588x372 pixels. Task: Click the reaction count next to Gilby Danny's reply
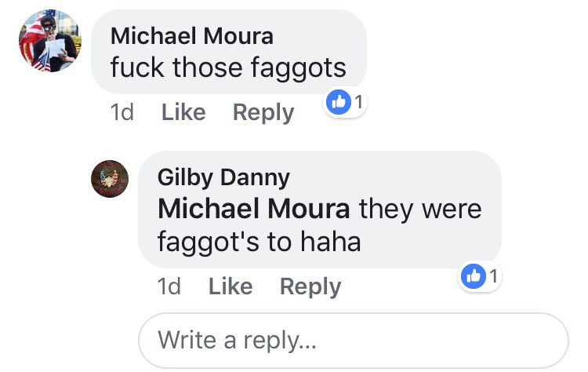coord(493,276)
